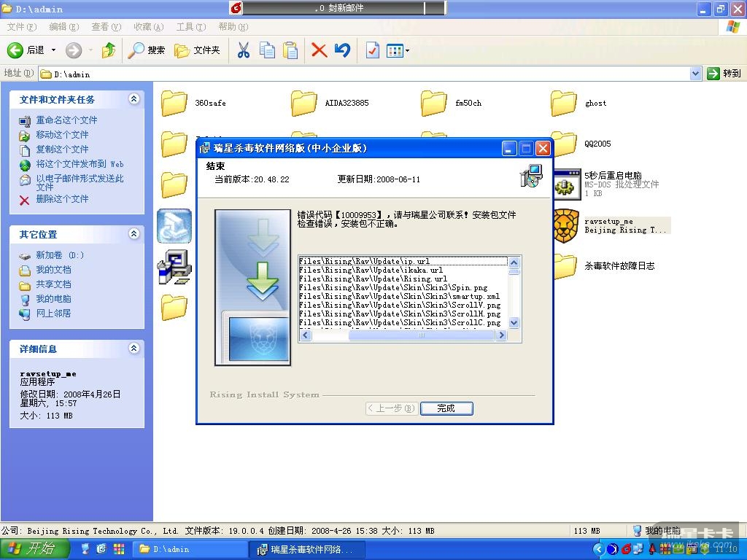Viewport: 747px width, 560px height.
Task: Click the copy toolbar icon
Action: [x=267, y=50]
